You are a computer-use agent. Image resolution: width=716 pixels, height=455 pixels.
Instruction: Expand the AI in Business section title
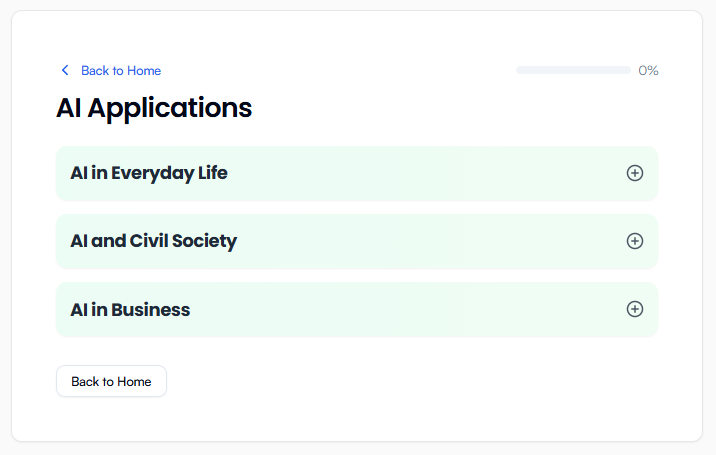(x=130, y=310)
